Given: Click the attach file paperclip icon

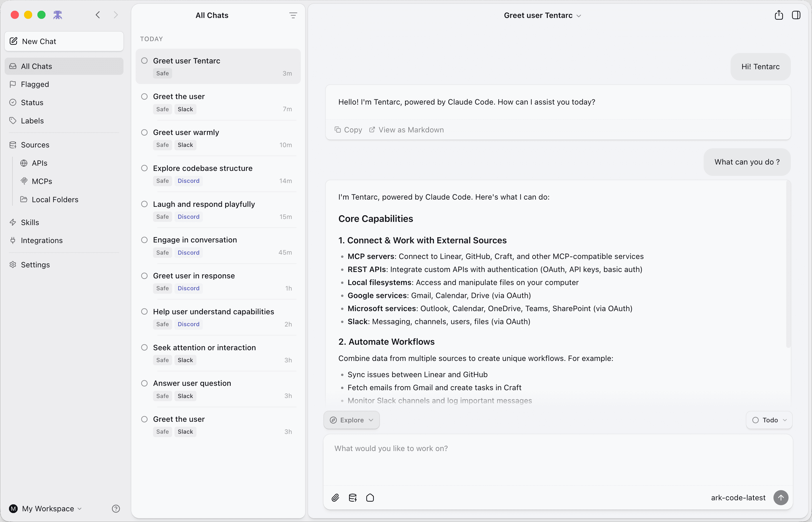Looking at the screenshot, I should pos(335,498).
